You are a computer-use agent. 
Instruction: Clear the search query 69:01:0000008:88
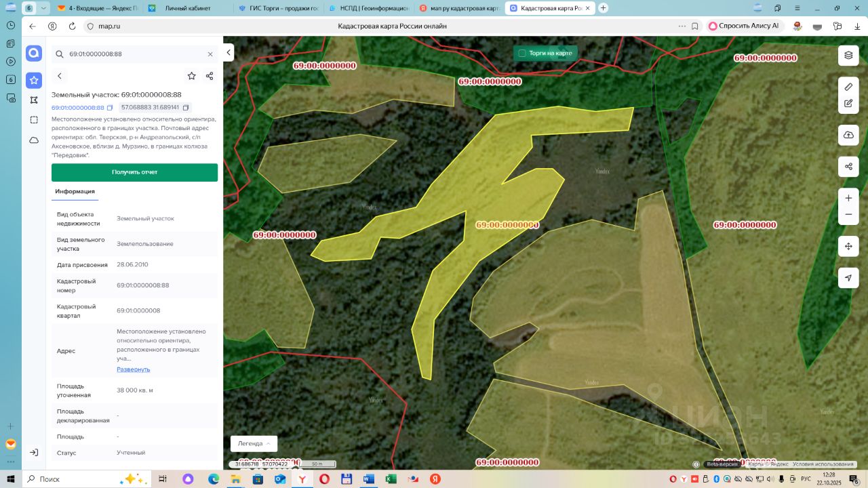[210, 54]
